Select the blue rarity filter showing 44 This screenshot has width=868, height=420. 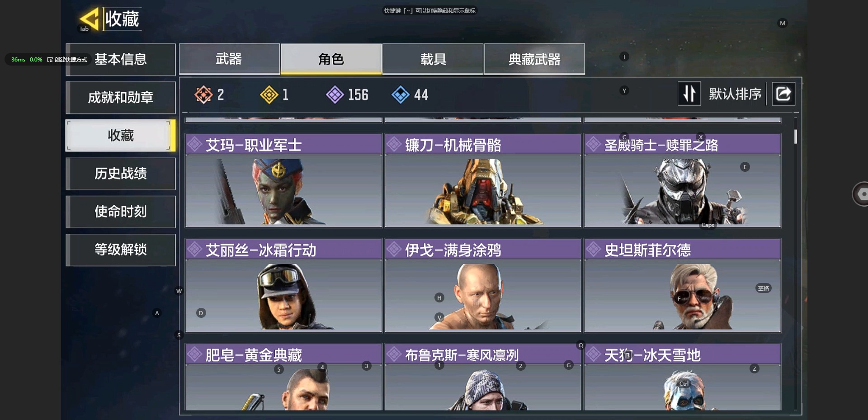tap(401, 94)
